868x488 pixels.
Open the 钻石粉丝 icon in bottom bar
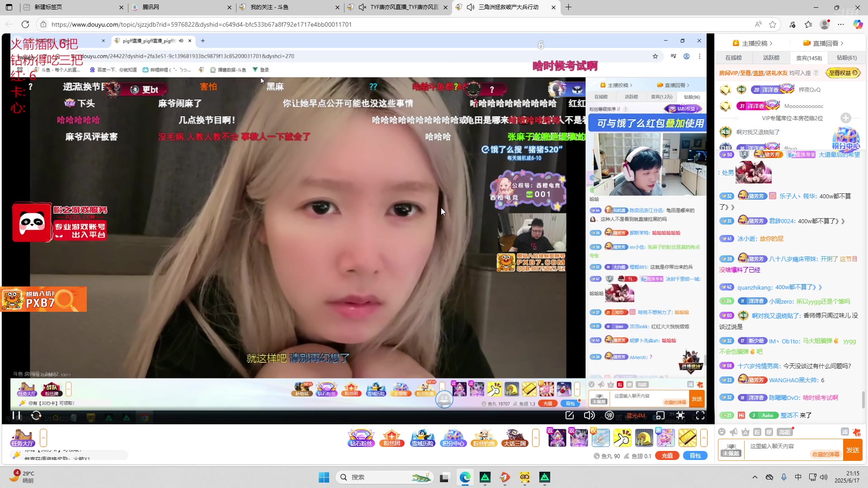click(x=361, y=438)
